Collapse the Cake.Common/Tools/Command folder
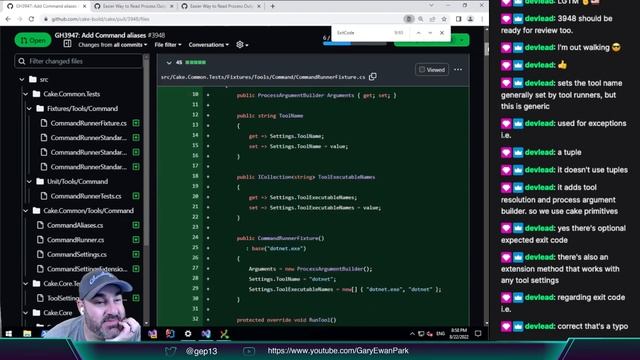The image size is (640, 360). (x=25, y=211)
